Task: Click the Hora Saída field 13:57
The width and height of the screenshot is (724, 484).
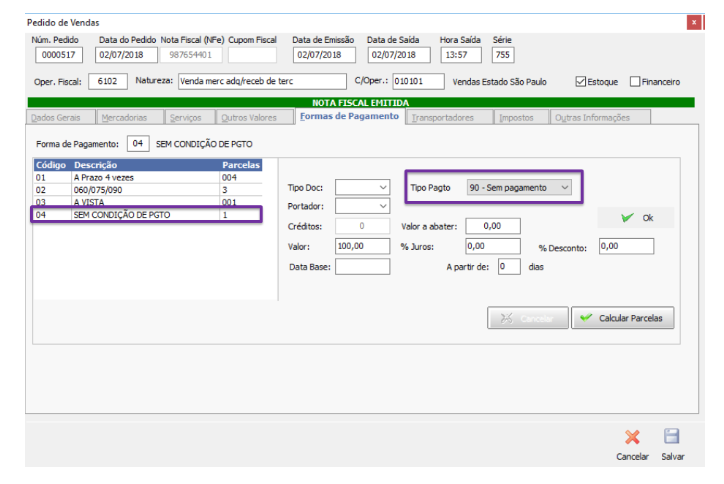Action: tap(461, 55)
